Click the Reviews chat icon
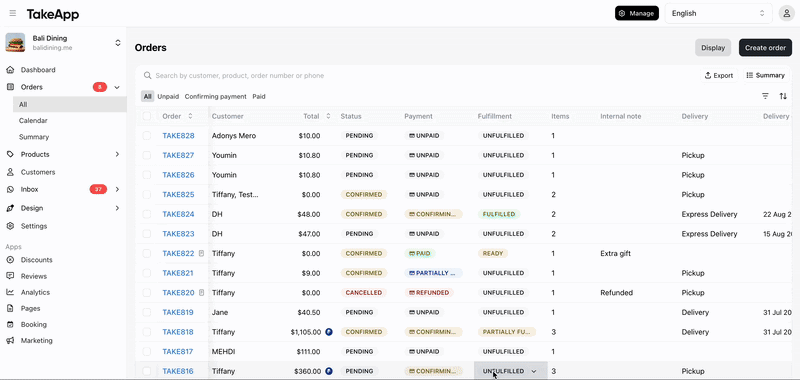 (x=10, y=276)
